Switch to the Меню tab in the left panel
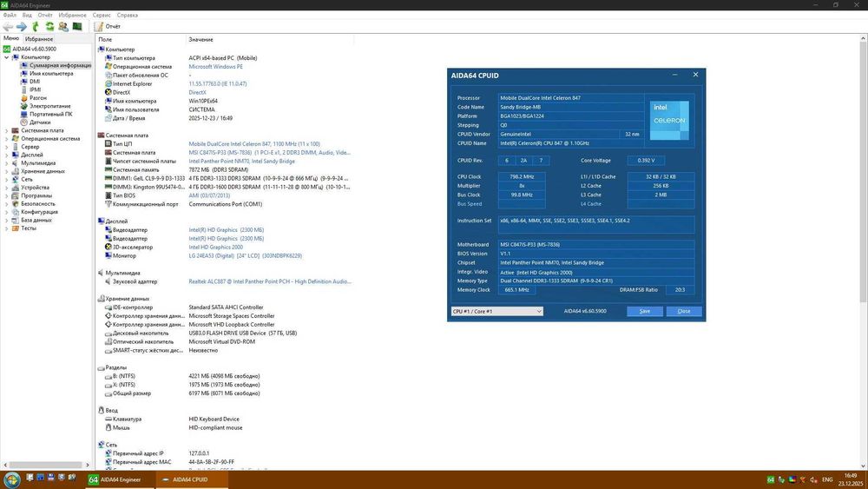868x489 pixels. [11, 38]
